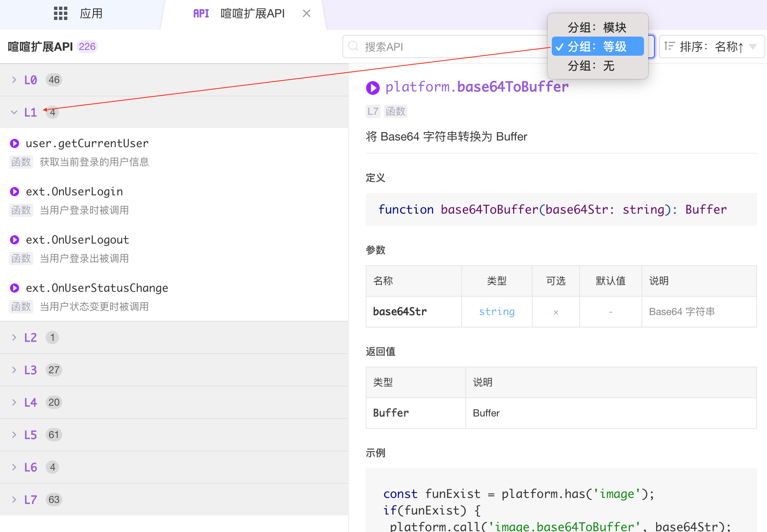Click the search magnifier icon
This screenshot has width=767, height=532.
click(x=353, y=46)
